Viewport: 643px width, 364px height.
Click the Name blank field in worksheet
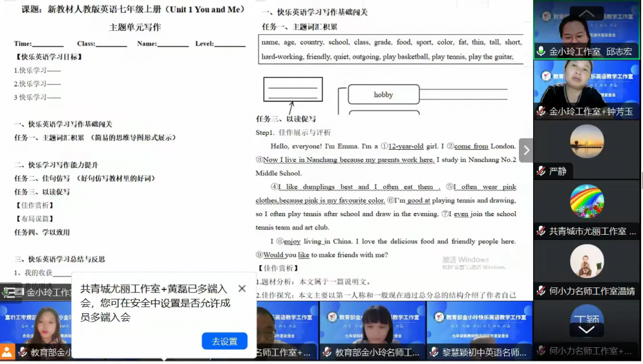(172, 44)
